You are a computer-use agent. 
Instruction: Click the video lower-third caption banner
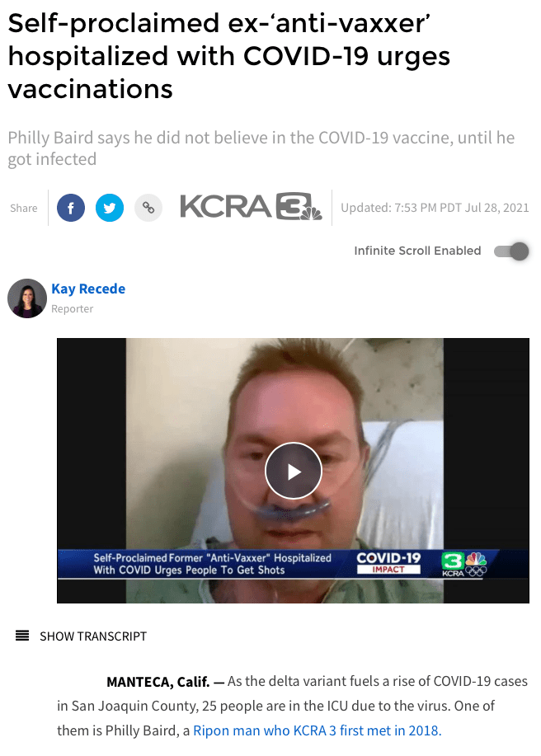(293, 564)
